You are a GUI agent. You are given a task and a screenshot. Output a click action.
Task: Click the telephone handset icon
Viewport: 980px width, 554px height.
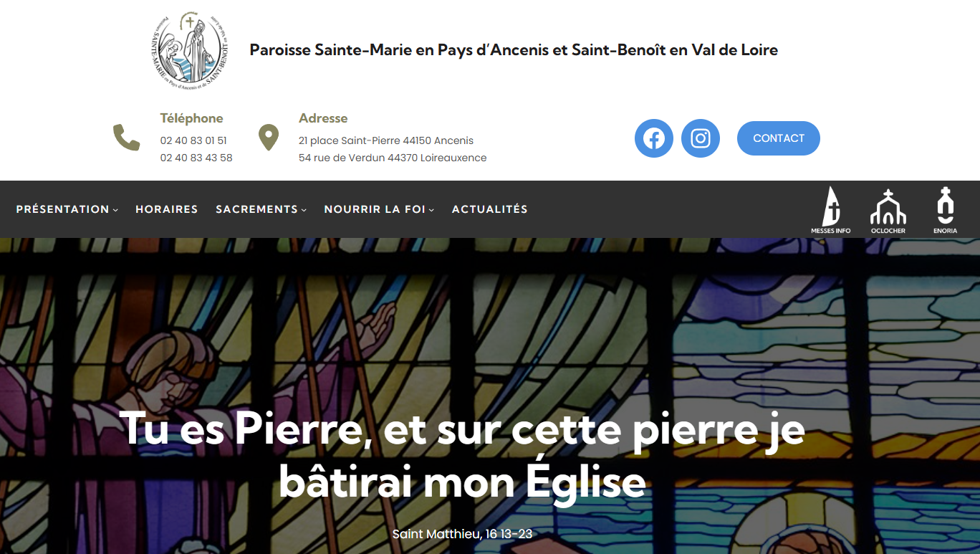click(127, 138)
